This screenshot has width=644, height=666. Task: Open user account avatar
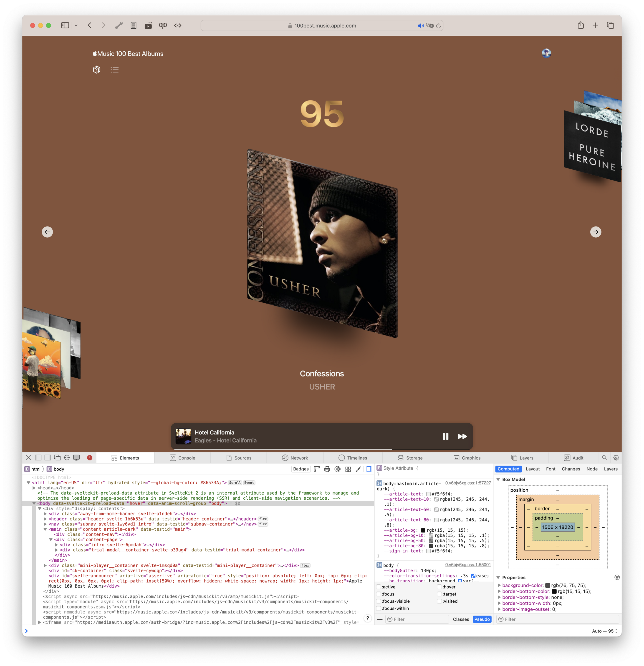546,53
